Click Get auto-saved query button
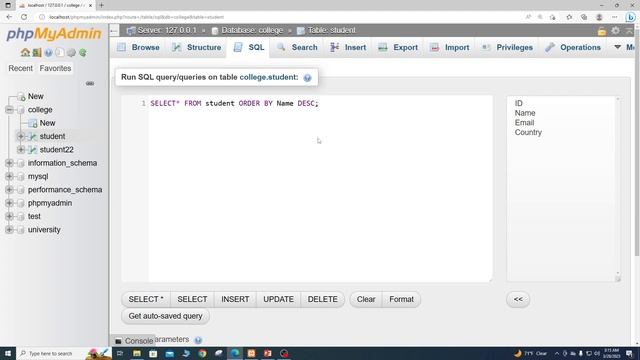The height and width of the screenshot is (360, 640). point(165,316)
